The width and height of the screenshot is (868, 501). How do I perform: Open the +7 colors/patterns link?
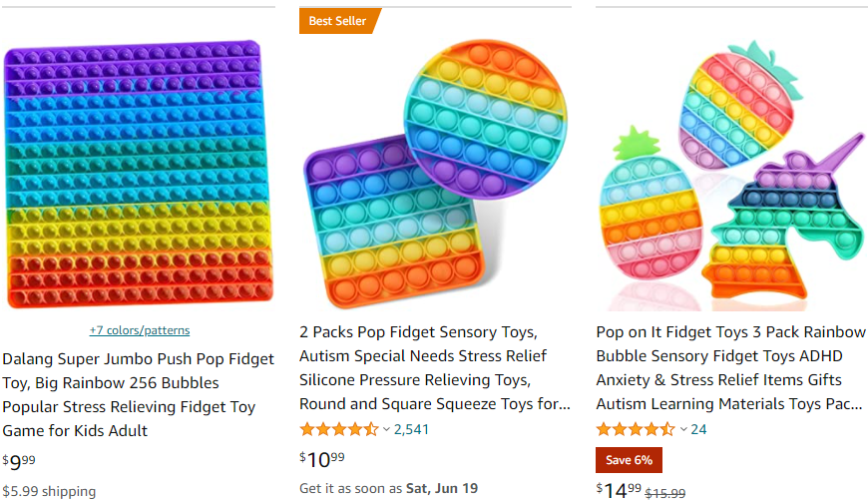140,330
